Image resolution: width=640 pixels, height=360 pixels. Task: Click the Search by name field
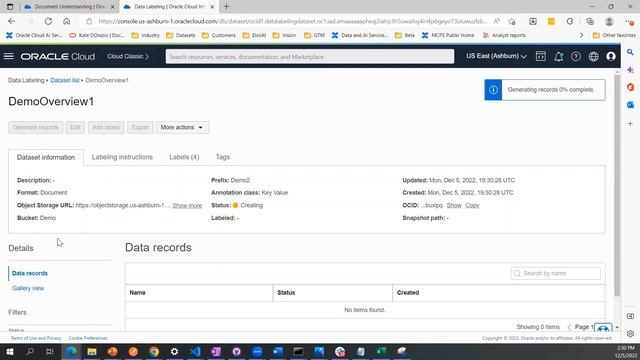[x=556, y=273]
